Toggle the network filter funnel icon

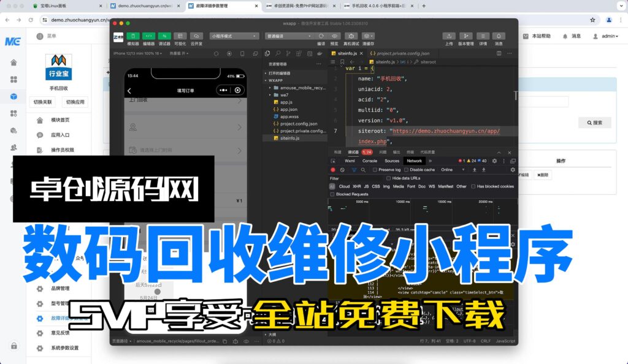pos(354,170)
